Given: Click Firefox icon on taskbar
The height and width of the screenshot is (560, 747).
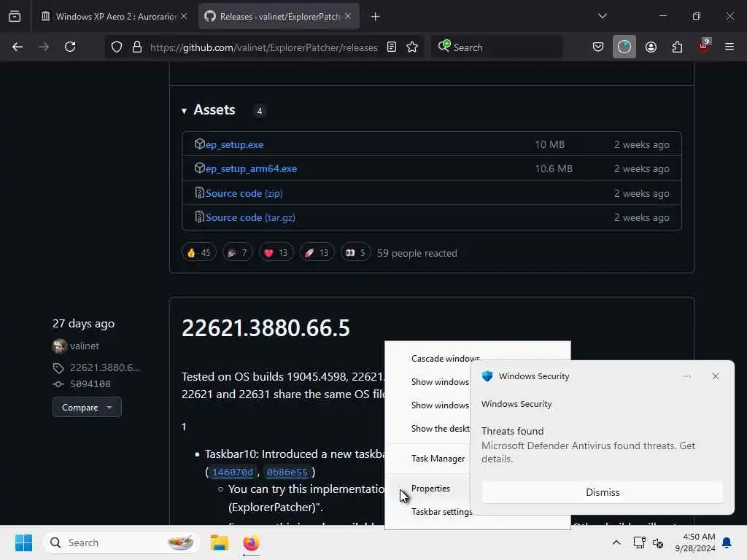Looking at the screenshot, I should click(251, 542).
